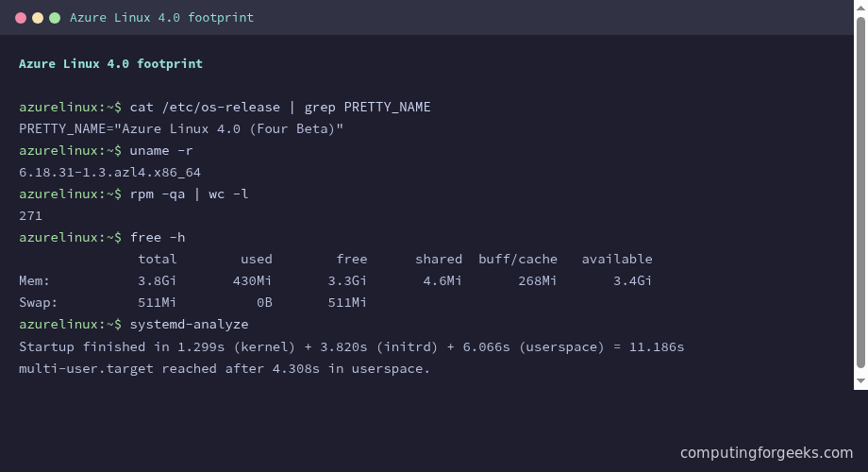This screenshot has width=868, height=472.
Task: Click the scrollbar down arrow
Action: [x=860, y=380]
